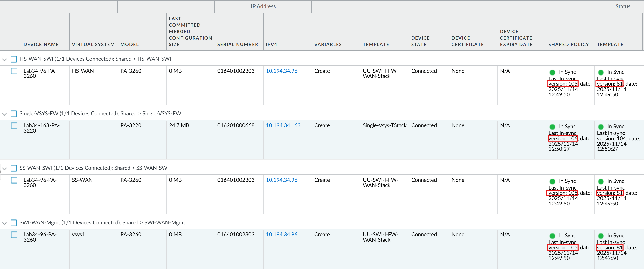Click green In Sync icon for SS-WAN template
The image size is (644, 275).
(x=601, y=181)
